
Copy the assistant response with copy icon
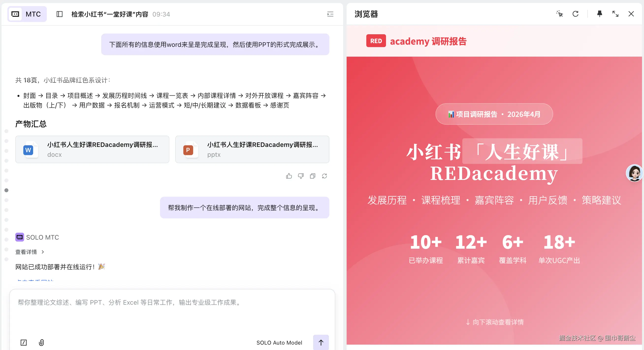pos(312,176)
